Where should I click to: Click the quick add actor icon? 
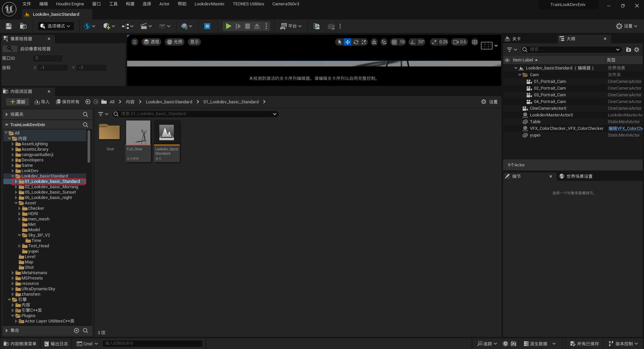[109, 26]
